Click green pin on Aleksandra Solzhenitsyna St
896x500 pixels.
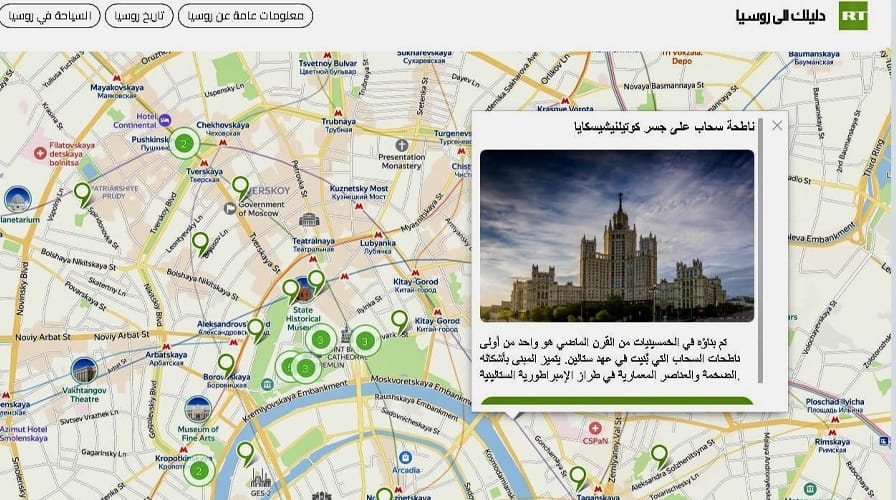point(659,457)
